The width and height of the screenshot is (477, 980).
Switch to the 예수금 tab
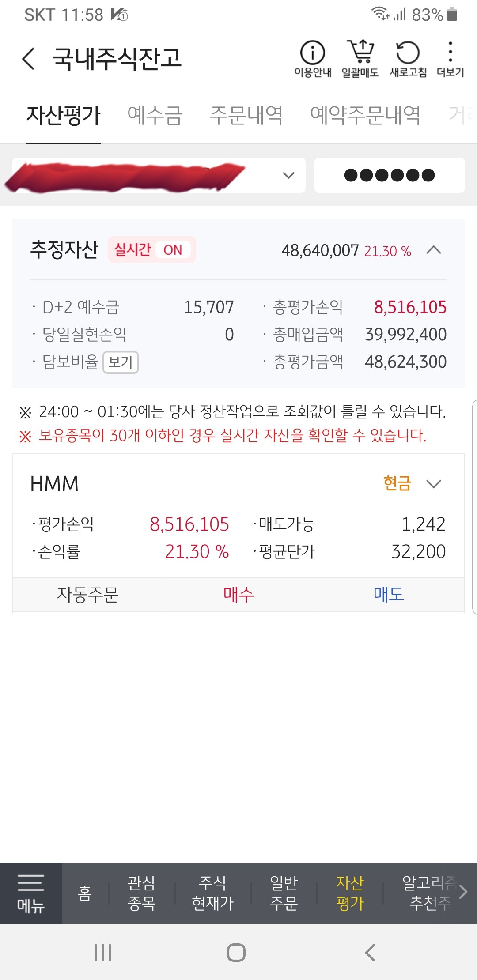click(x=155, y=116)
